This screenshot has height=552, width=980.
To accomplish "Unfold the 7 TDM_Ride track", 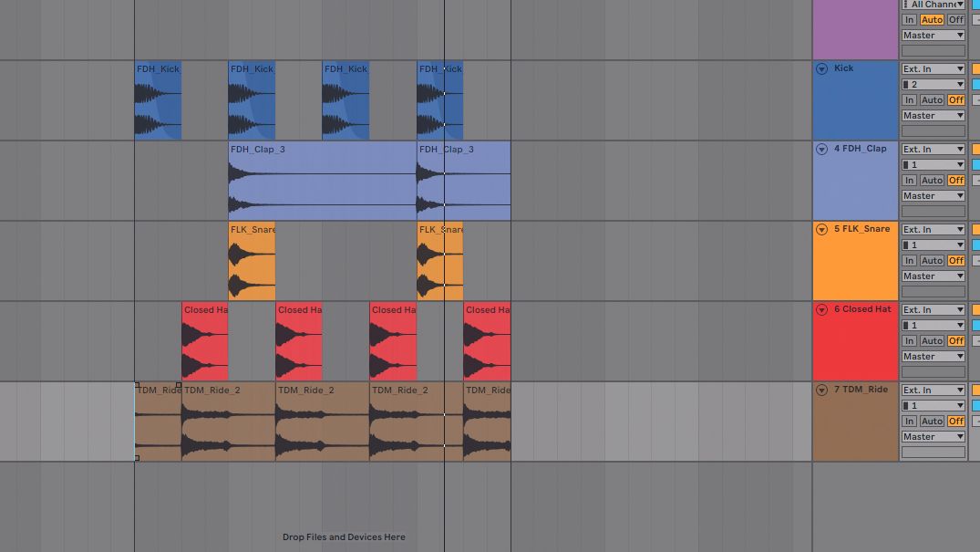I will pos(821,390).
